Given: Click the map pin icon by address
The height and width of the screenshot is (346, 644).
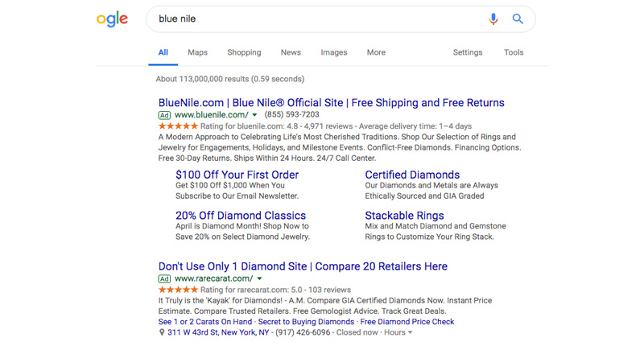Looking at the screenshot, I should (x=162, y=332).
